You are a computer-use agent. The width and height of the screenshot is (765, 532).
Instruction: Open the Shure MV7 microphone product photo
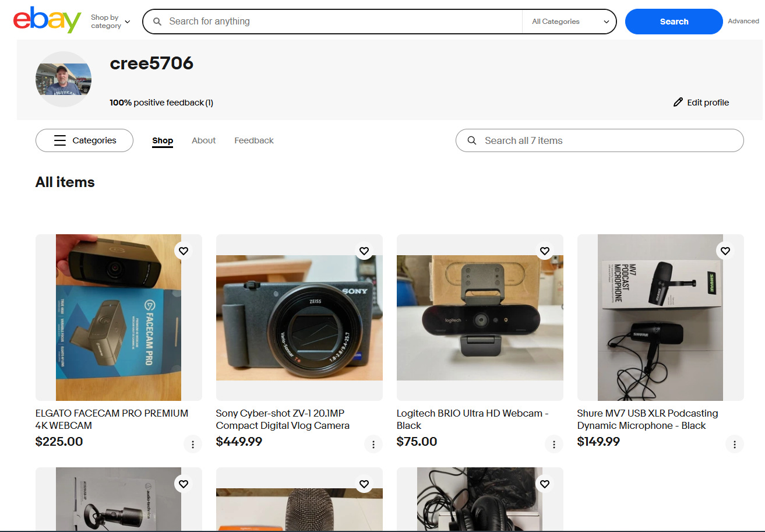click(x=661, y=318)
